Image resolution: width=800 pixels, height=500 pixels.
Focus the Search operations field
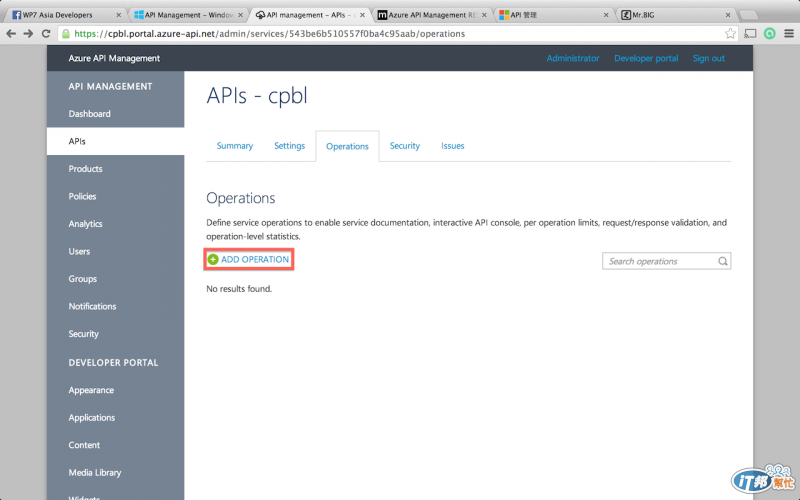click(666, 261)
